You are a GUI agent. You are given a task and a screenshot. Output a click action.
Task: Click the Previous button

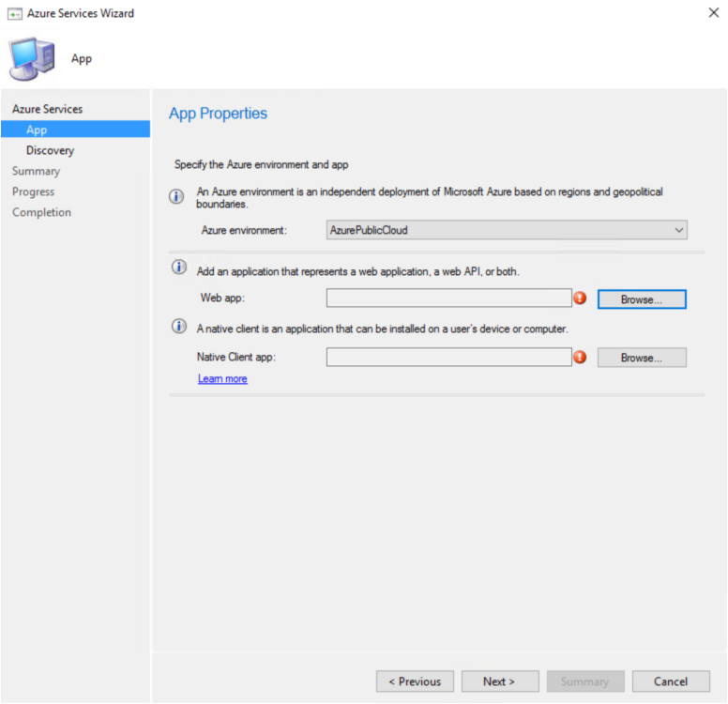415,681
